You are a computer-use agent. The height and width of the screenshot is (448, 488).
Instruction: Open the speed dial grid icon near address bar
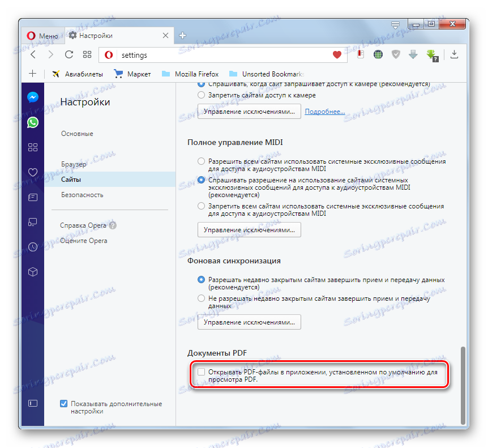(87, 55)
